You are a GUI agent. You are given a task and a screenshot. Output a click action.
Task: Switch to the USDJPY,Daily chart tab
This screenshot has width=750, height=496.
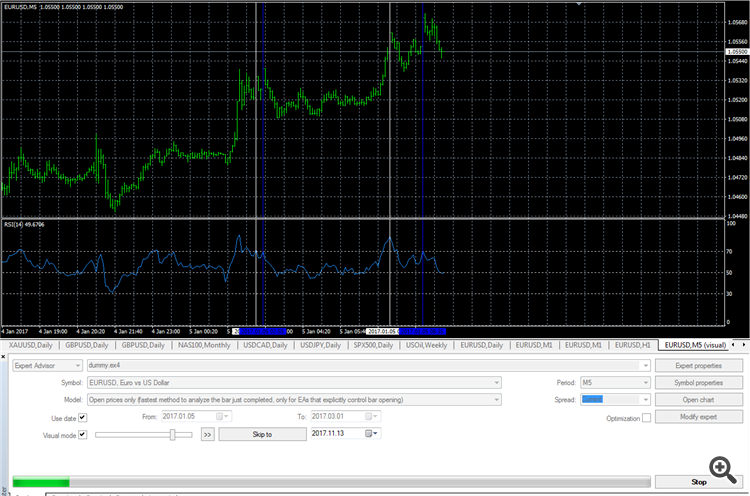(x=320, y=345)
